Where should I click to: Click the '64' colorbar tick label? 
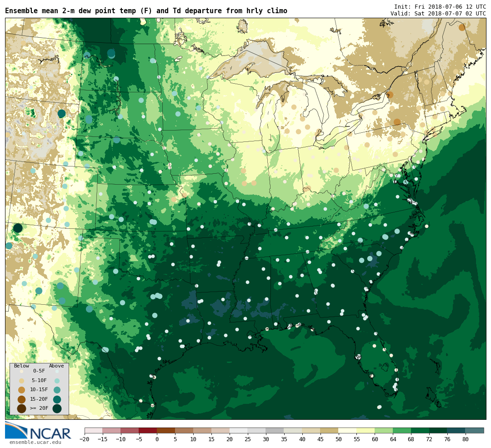point(393,439)
